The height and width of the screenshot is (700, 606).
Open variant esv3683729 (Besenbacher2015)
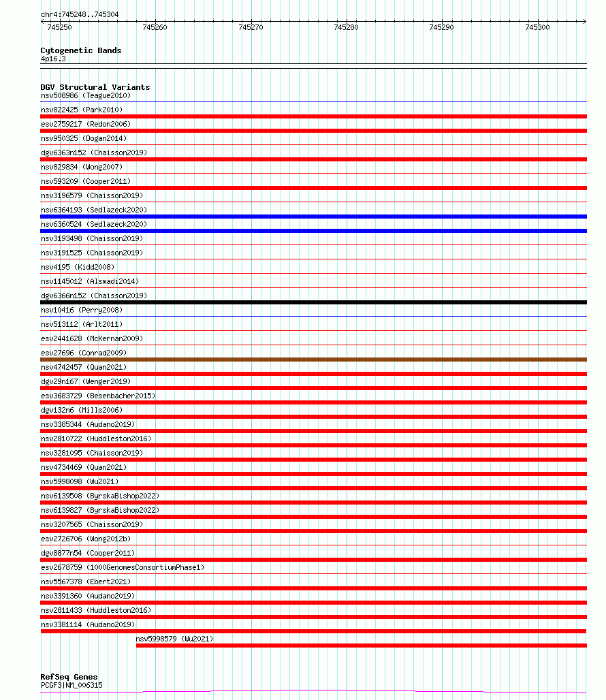98,396
